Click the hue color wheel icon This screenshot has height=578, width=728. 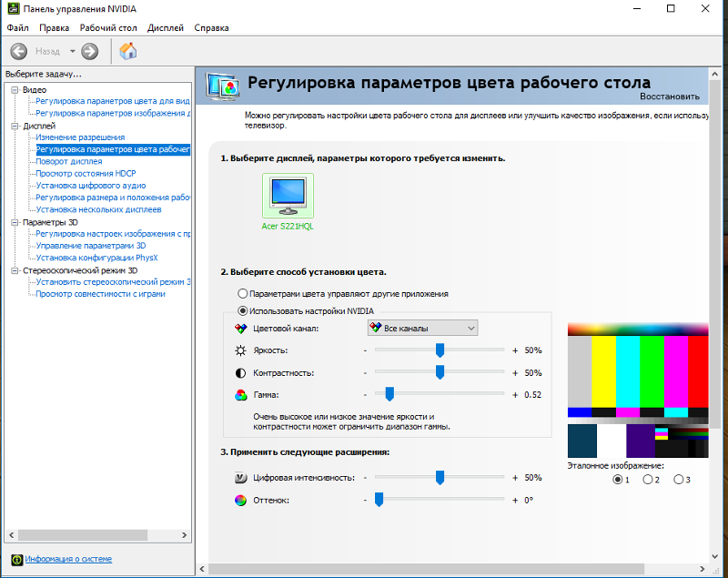(240, 501)
